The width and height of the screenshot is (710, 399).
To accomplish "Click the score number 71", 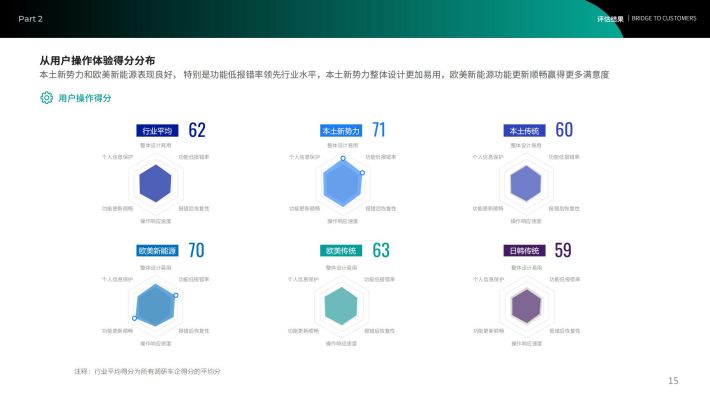I will [x=379, y=130].
